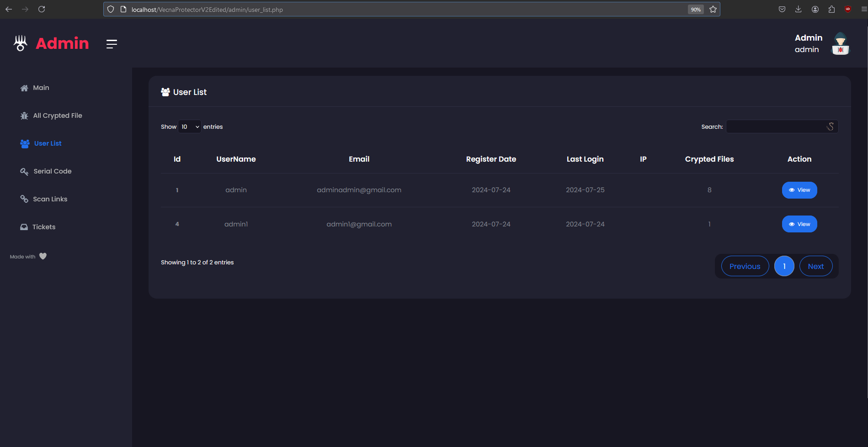
Task: Select User List in sidebar
Action: click(x=41, y=143)
